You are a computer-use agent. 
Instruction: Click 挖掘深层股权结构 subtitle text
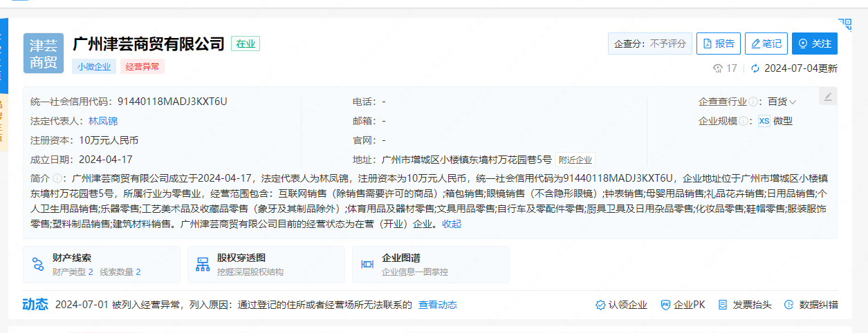tap(250, 272)
